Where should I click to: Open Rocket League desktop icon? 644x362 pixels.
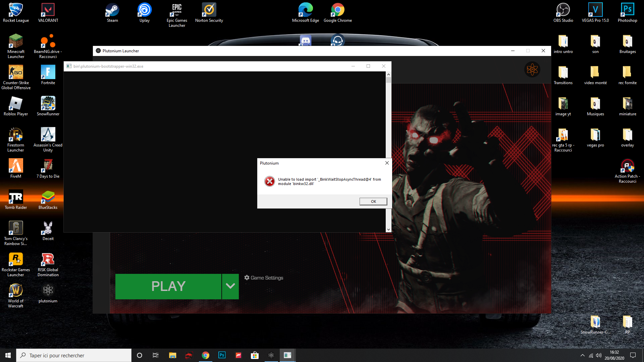coord(16,13)
